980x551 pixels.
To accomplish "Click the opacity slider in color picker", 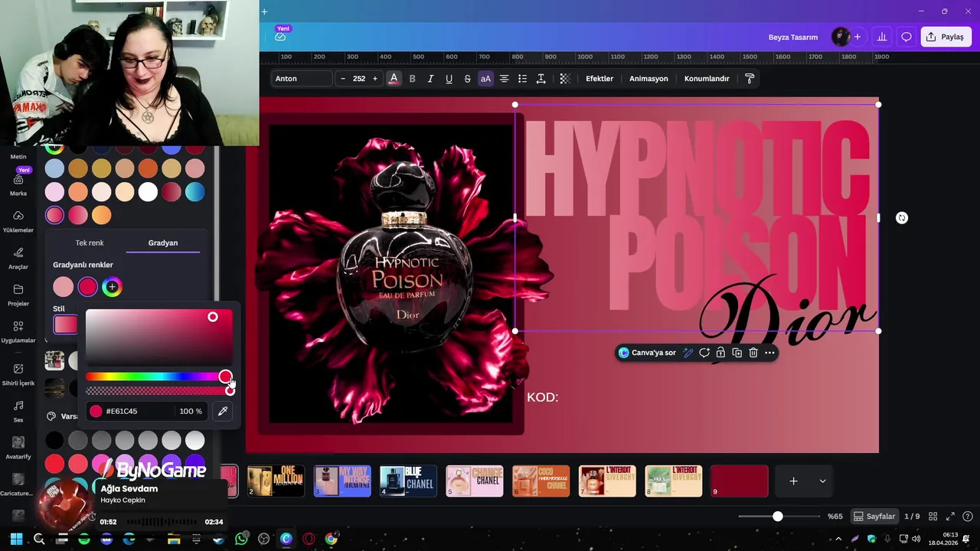I will click(x=159, y=391).
